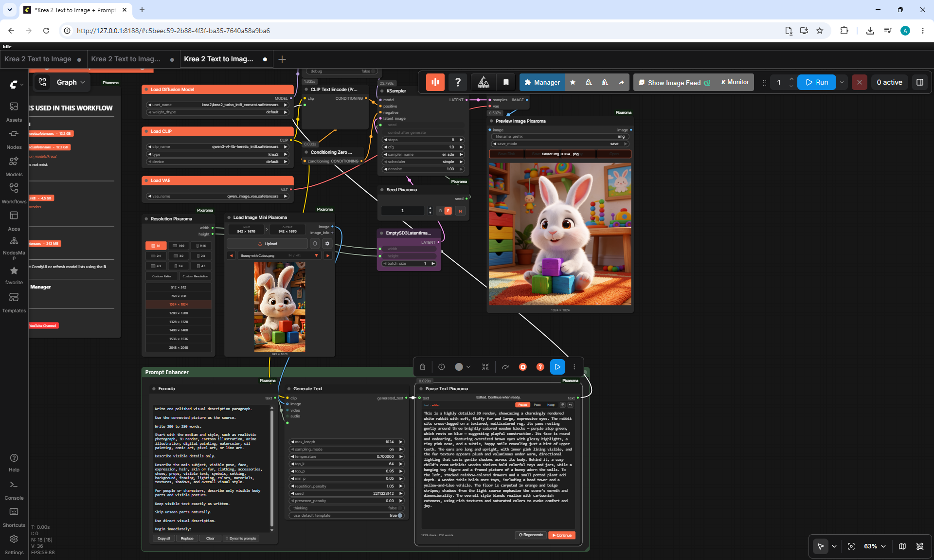Open the Assets sidebar panel
Viewport: 934px width, 560px height.
(x=14, y=111)
